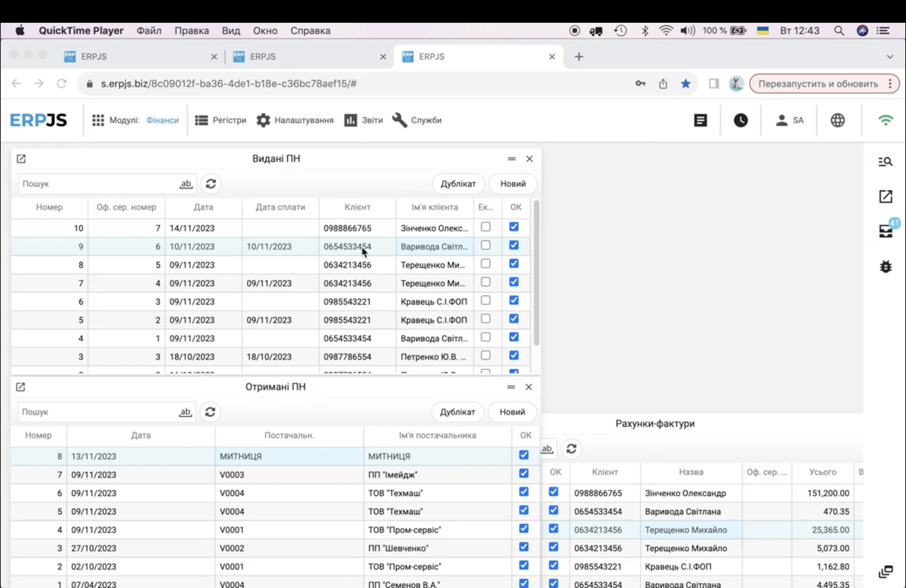
Task: Toggle OK checkbox for Видані ПН row 10
Action: (514, 227)
